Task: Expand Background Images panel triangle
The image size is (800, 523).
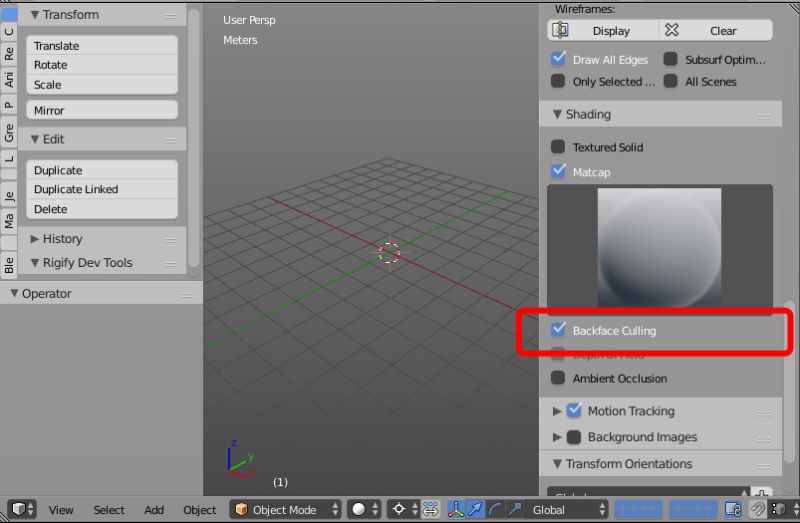Action: coord(557,437)
